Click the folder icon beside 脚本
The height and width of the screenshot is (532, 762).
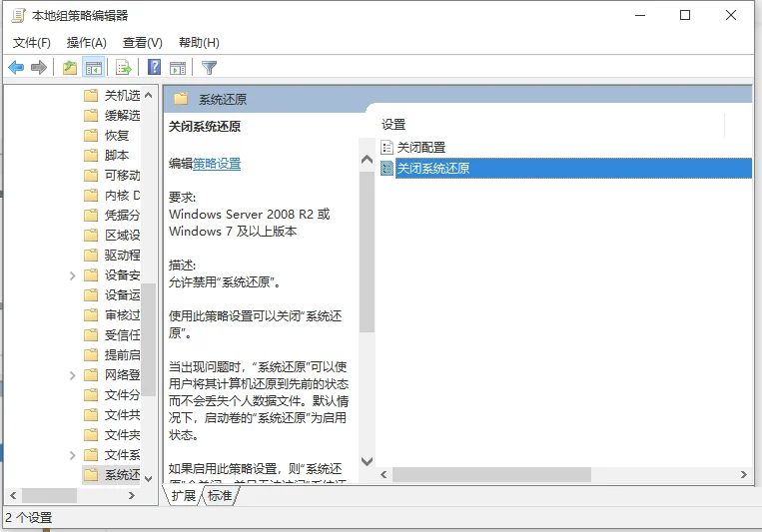(x=91, y=155)
